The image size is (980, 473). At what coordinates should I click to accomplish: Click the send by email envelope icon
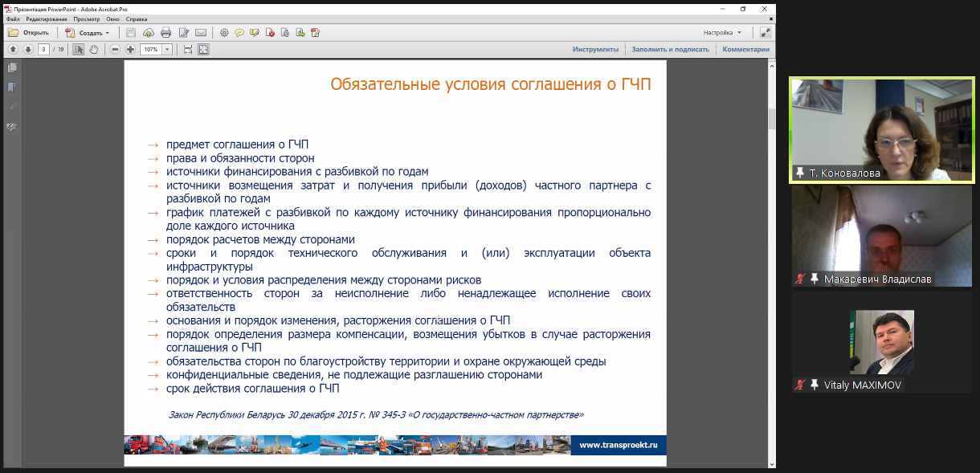[201, 33]
